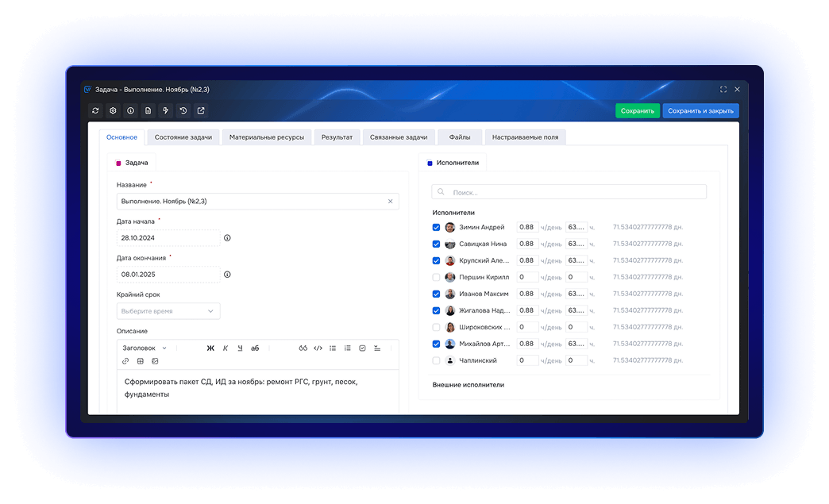Viewport: 829px width, 504px height.
Task: Open the history icon in the top toolbar
Action: (183, 111)
